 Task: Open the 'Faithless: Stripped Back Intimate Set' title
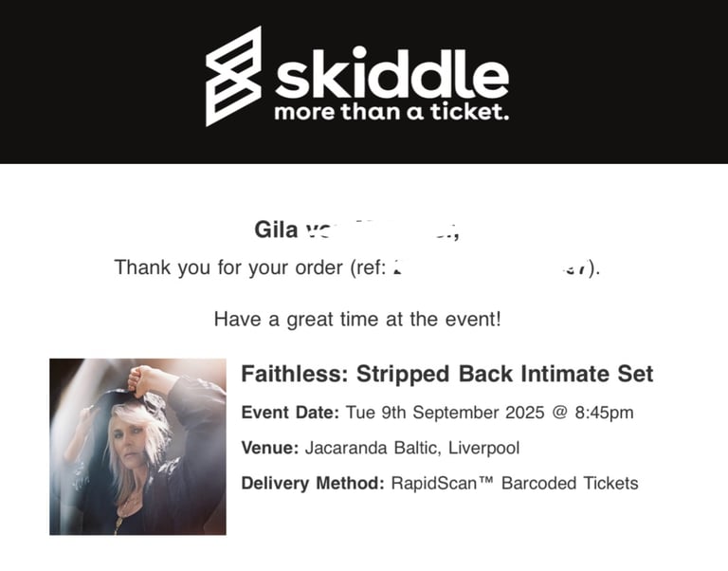[x=447, y=374]
